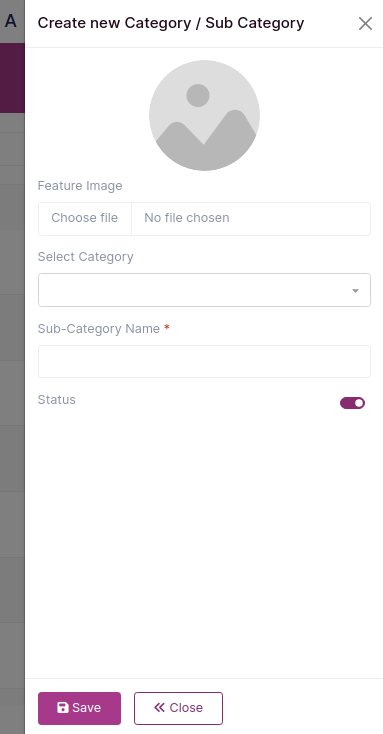Save the new category
This screenshot has height=734, width=383.
[x=79, y=708]
